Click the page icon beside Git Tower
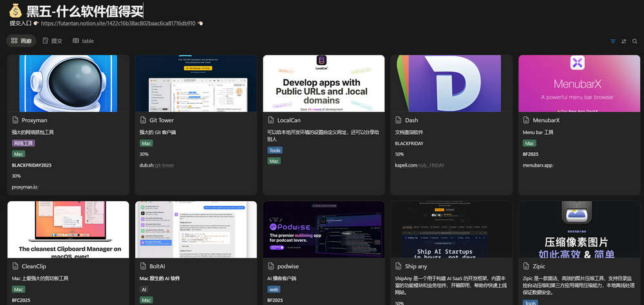Screen dimensions: 644x305 [143, 120]
